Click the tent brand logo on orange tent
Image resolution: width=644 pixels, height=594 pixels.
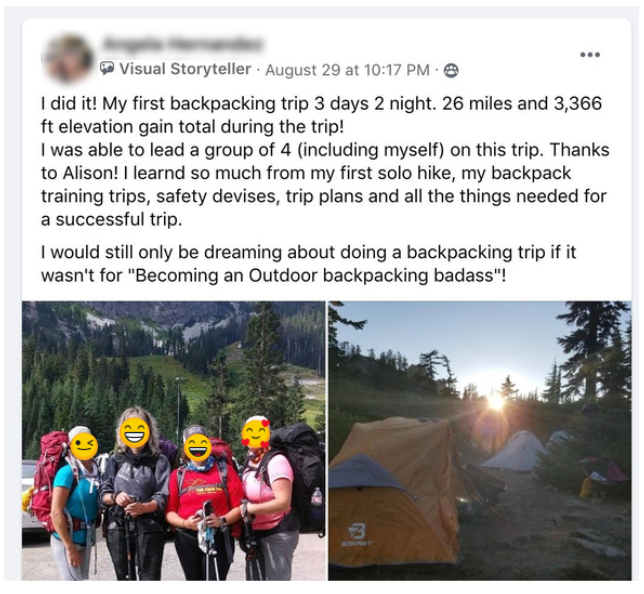coord(356,534)
